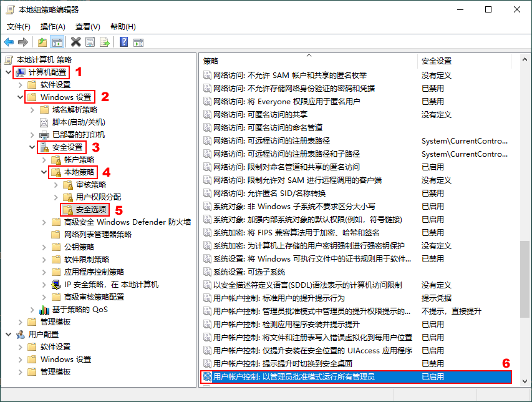The height and width of the screenshot is (402, 532).
Task: Click the vertical scrollbar thumb in policy list
Action: (525, 280)
